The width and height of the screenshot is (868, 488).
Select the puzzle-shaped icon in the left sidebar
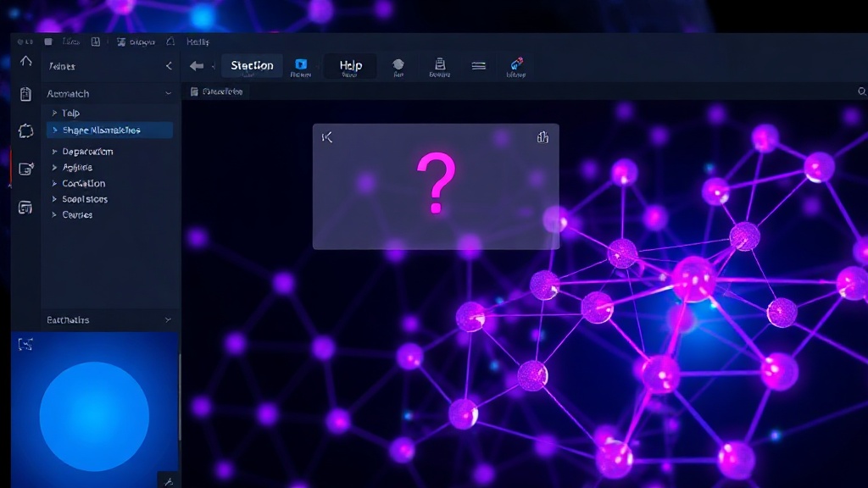[x=25, y=131]
